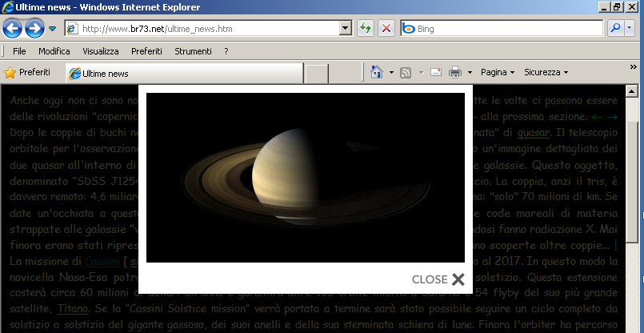Image resolution: width=644 pixels, height=333 pixels.
Task: Open Preferiti favorites star button
Action: [27, 73]
